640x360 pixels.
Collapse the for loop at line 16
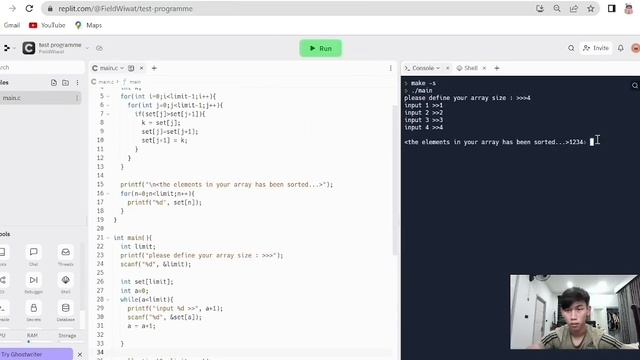click(108, 193)
